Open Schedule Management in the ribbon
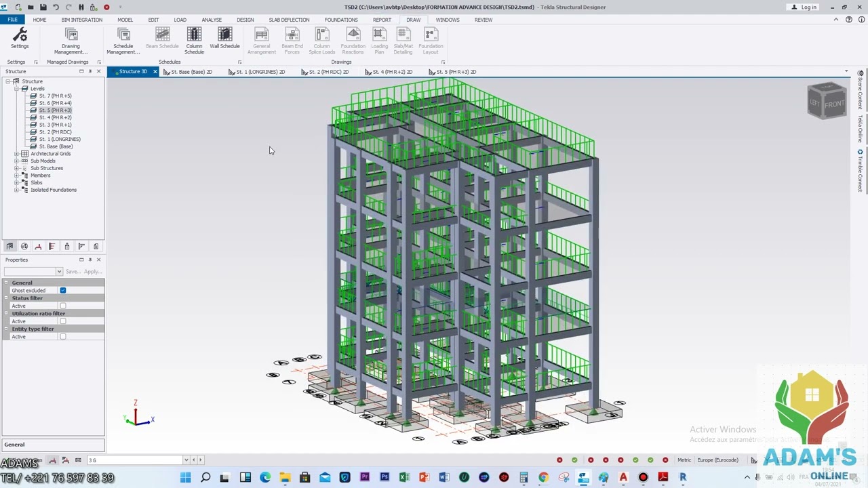This screenshot has height=488, width=868. 123,41
